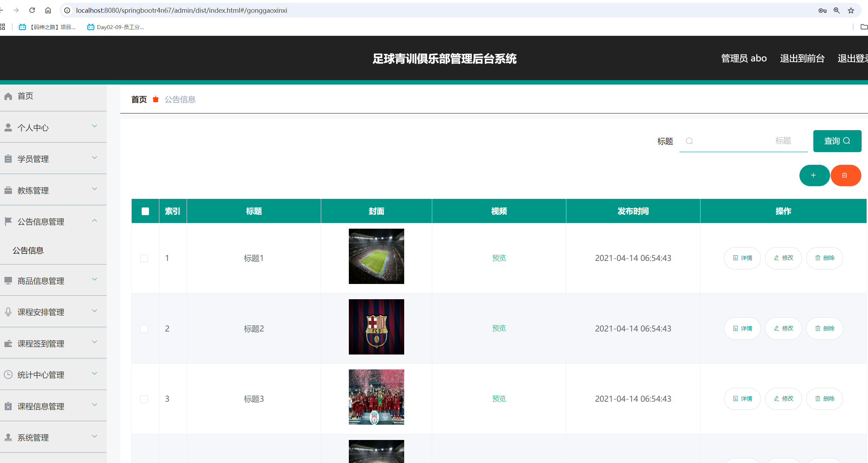Click the briefcase icon beside 教练管理
The width and height of the screenshot is (868, 463).
[8, 190]
